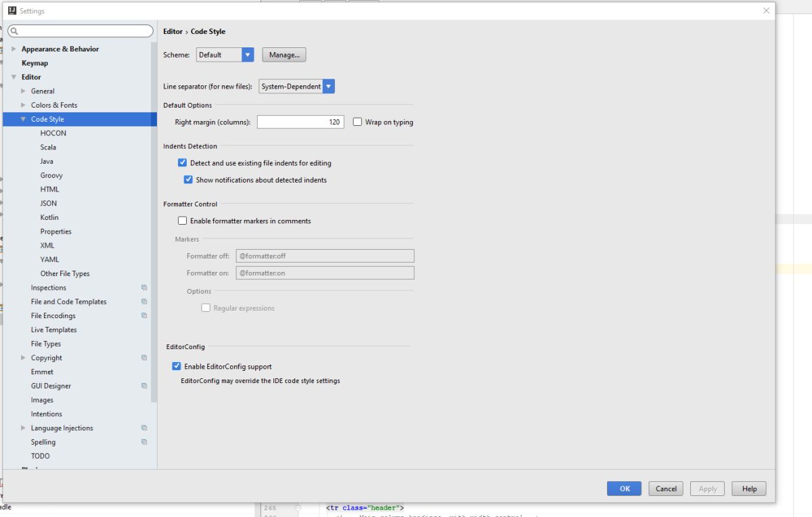Select GUI Designer in settings tree

coord(51,386)
